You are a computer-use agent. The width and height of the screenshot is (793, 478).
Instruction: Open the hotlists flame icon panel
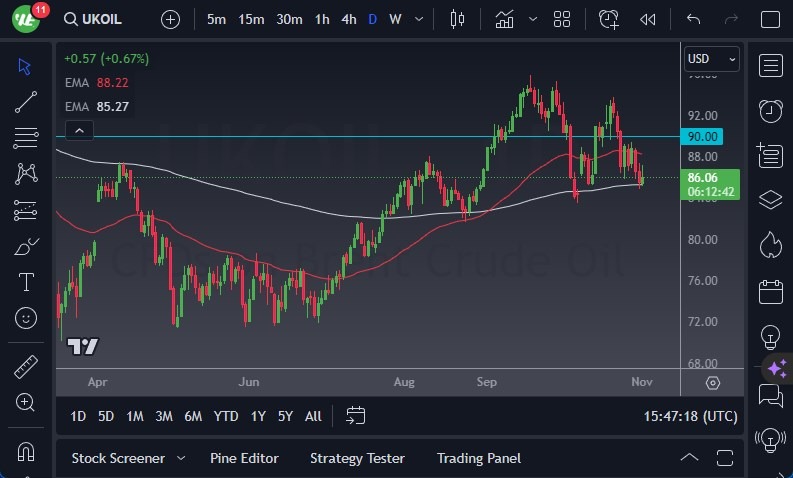pos(770,244)
